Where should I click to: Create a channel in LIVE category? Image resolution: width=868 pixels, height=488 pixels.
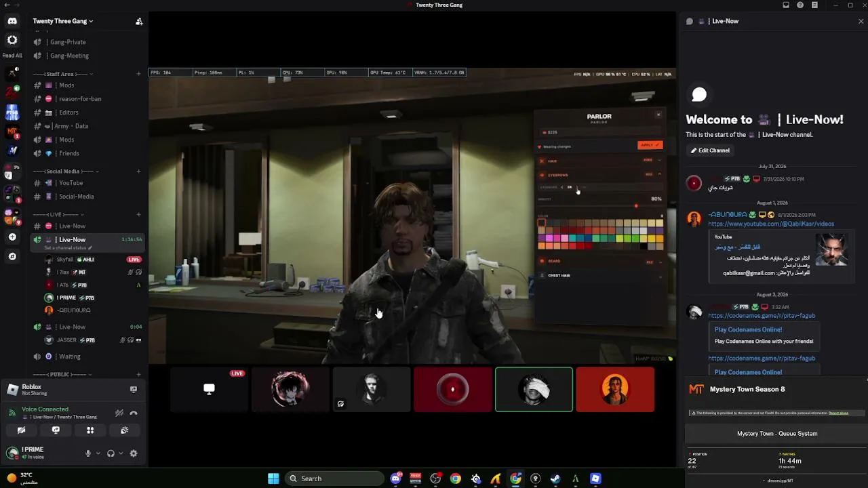coord(138,215)
